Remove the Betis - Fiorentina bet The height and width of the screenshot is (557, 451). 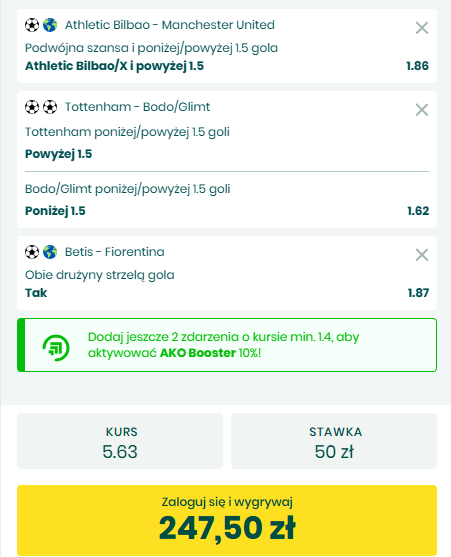[422, 255]
